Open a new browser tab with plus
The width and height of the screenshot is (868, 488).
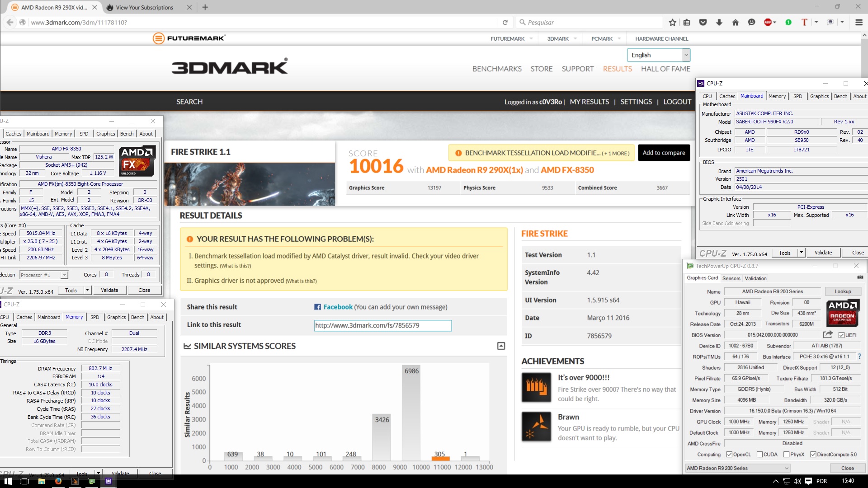coord(205,7)
